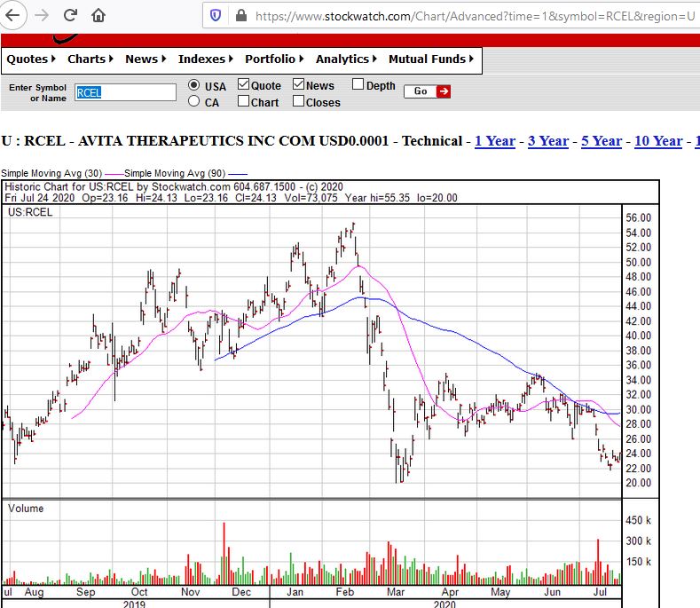The height and width of the screenshot is (608, 700).
Task: Select the CA region radio button
Action: [x=193, y=101]
